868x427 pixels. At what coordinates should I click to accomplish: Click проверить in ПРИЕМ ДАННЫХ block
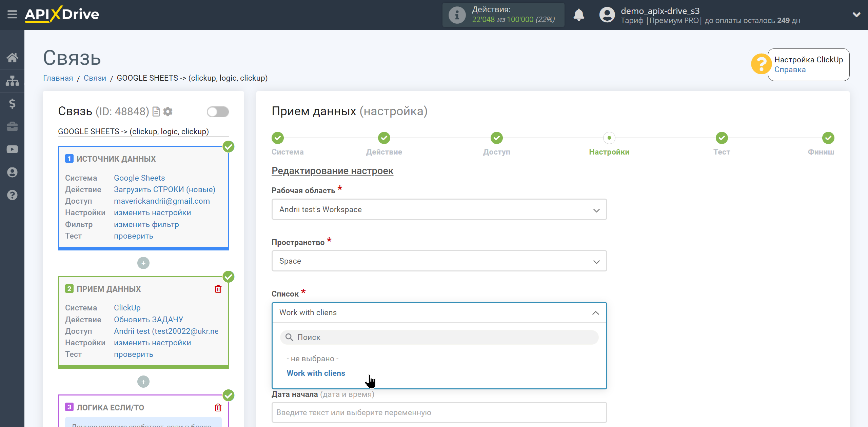[133, 354]
